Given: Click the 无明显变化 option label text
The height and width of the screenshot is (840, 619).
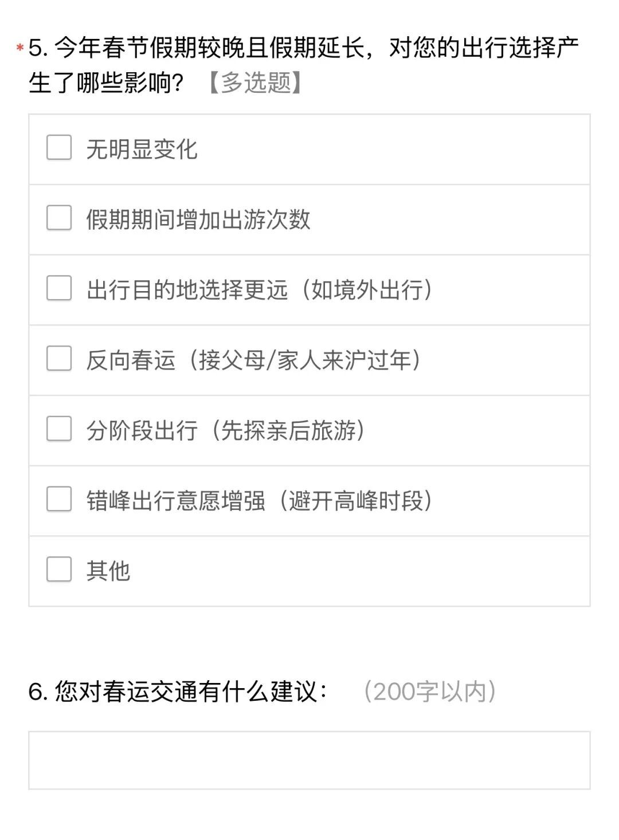Looking at the screenshot, I should click(142, 150).
